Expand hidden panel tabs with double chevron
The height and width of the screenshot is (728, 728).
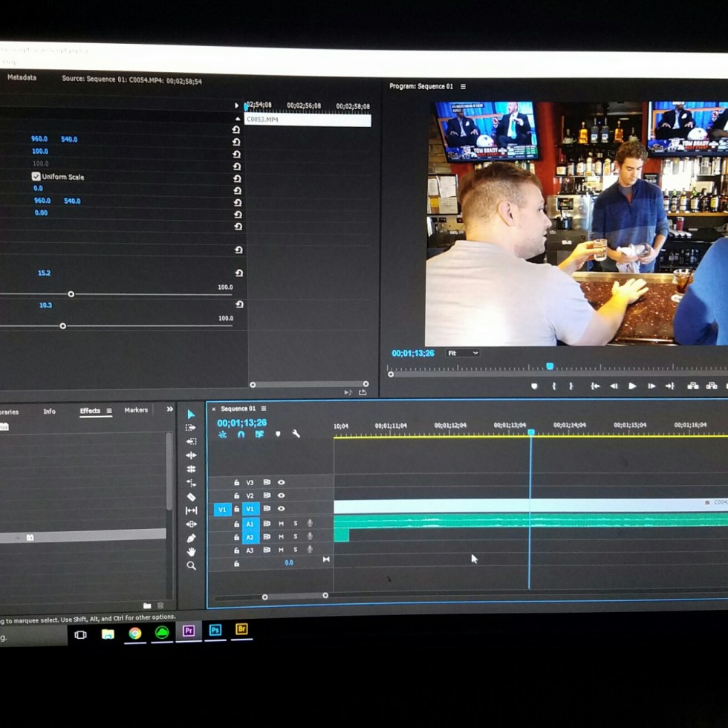pyautogui.click(x=169, y=409)
